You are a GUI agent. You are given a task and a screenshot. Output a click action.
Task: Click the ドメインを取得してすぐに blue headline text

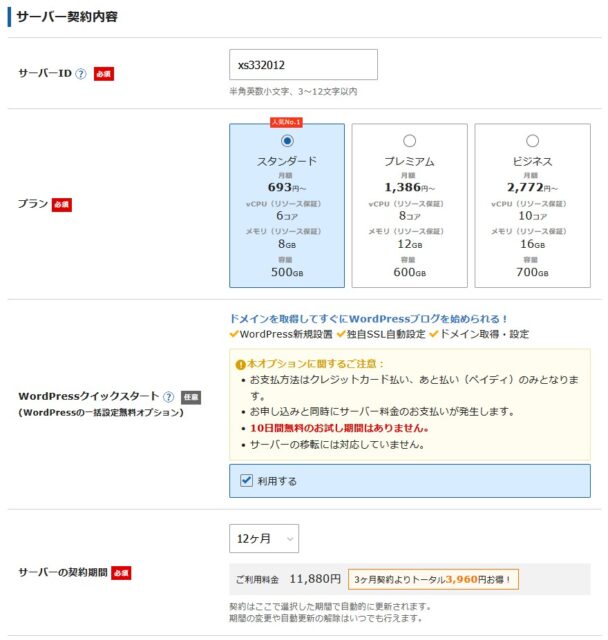pos(368,318)
